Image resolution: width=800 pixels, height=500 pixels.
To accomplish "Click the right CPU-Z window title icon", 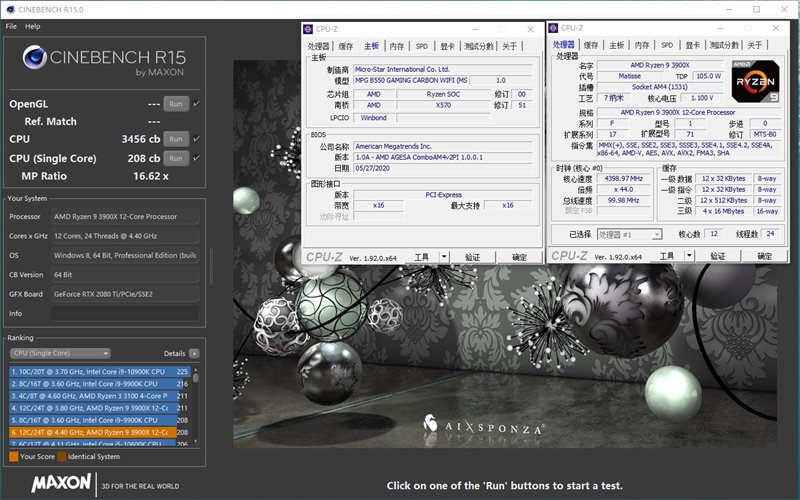I will coord(553,28).
